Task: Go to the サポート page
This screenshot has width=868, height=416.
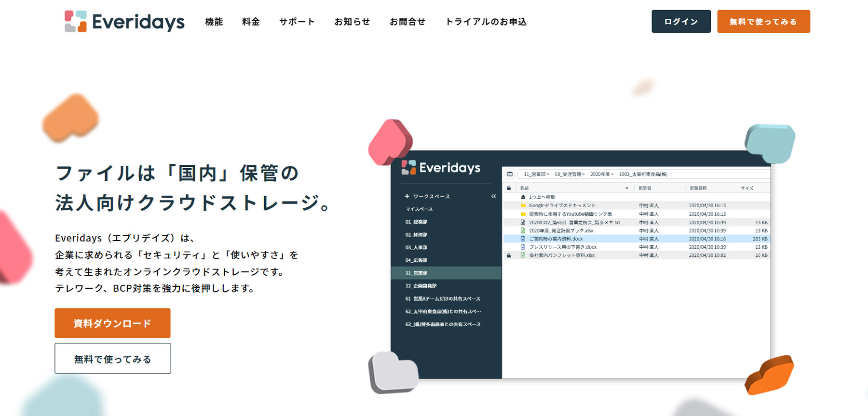Action: 297,22
